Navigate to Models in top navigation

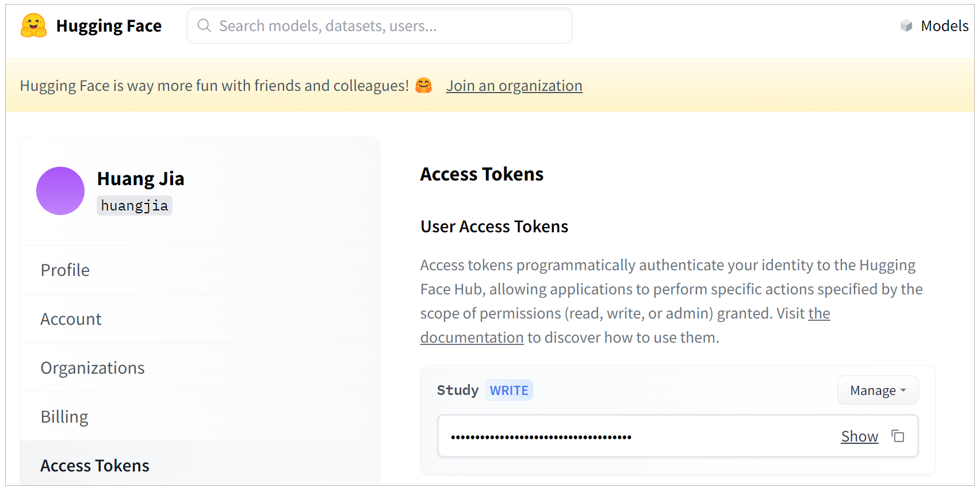pyautogui.click(x=944, y=26)
